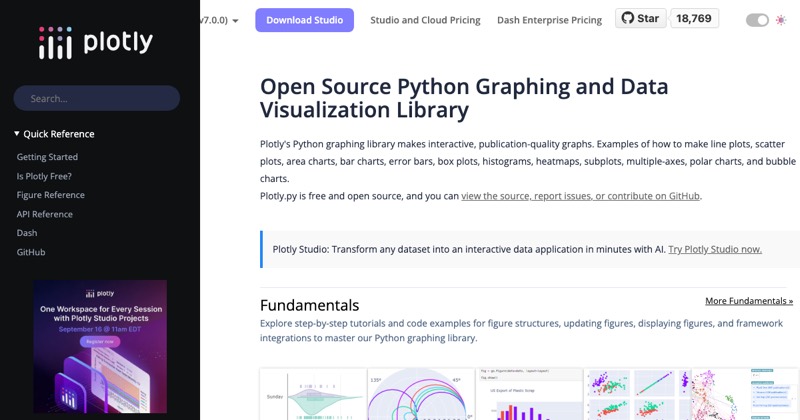Open the version v7.0.0 dropdown
The width and height of the screenshot is (800, 420).
[220, 20]
